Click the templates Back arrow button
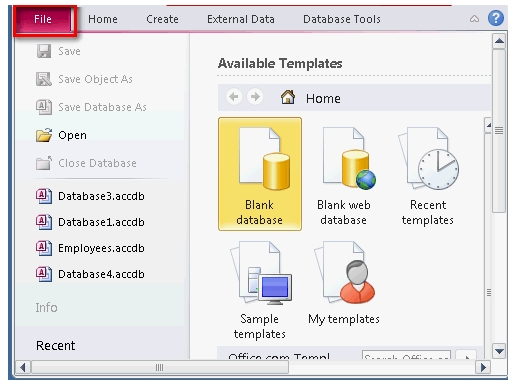 234,97
